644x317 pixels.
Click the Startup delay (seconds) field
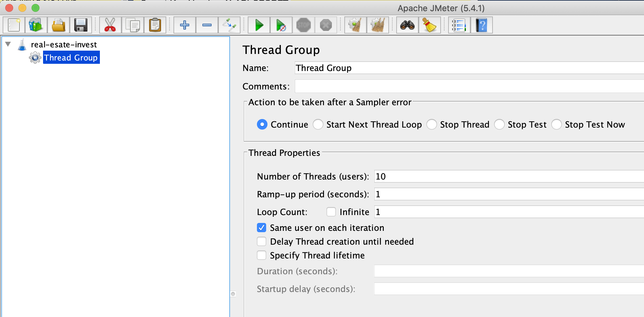coord(509,289)
